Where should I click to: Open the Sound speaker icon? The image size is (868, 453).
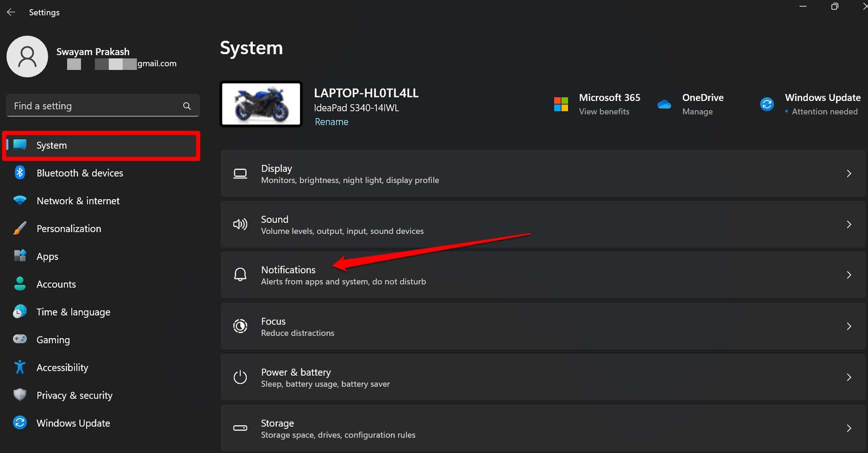pyautogui.click(x=240, y=225)
